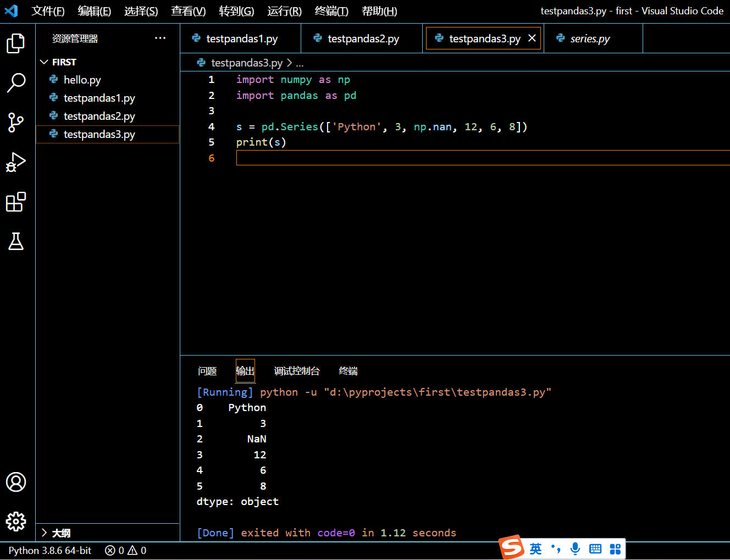Click the '[Done] exited with code=0' output line
This screenshot has width=730, height=560.
tap(327, 533)
